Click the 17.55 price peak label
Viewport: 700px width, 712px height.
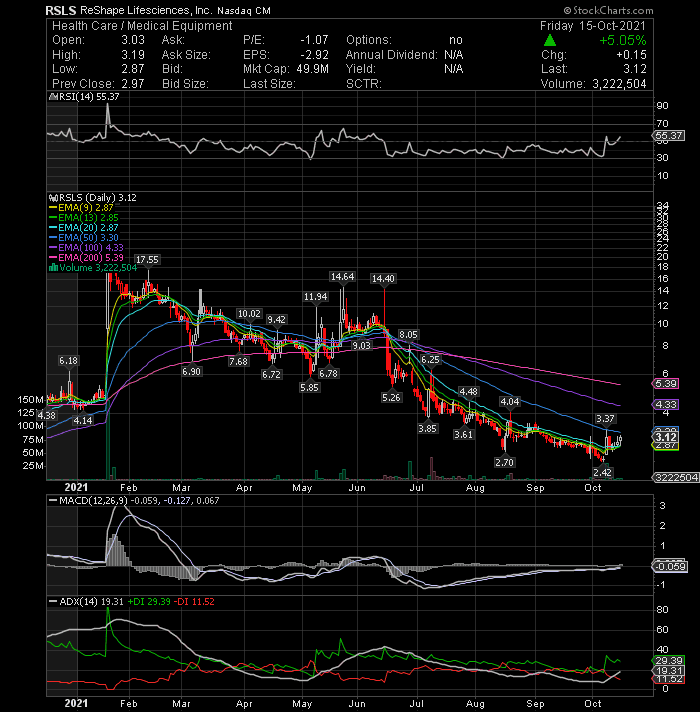[148, 260]
